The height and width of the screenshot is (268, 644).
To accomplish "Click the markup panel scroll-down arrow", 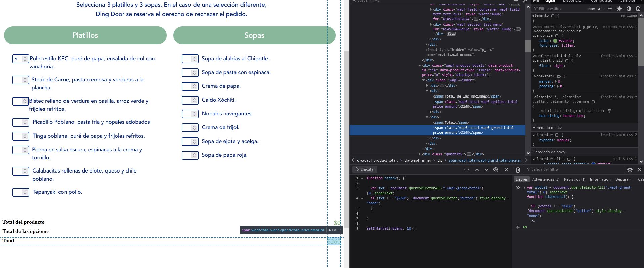I will pyautogui.click(x=528, y=153).
